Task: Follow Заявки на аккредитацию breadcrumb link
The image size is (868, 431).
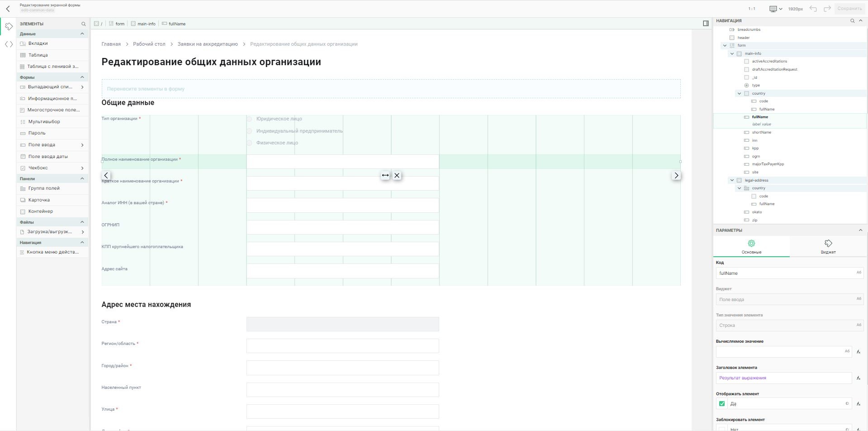Action: [x=208, y=44]
